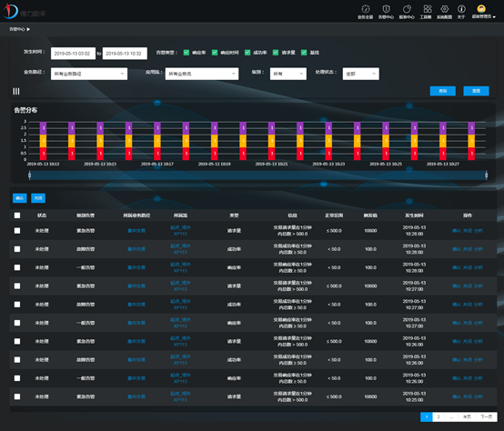This screenshot has width=504, height=431.
Task: Click the 确认 button above the table
Action: [20, 198]
